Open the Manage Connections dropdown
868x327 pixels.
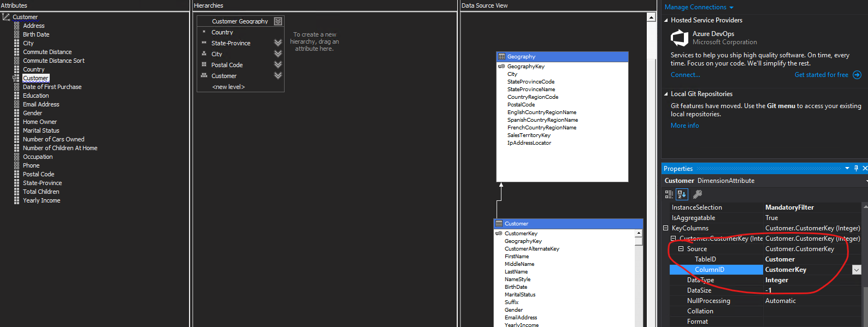coord(699,7)
